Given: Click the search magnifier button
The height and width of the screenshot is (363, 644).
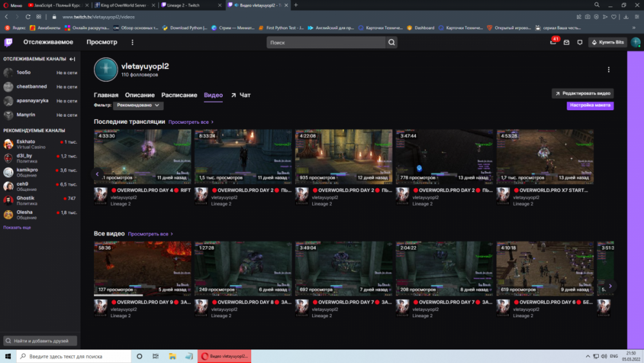Looking at the screenshot, I should (x=392, y=43).
